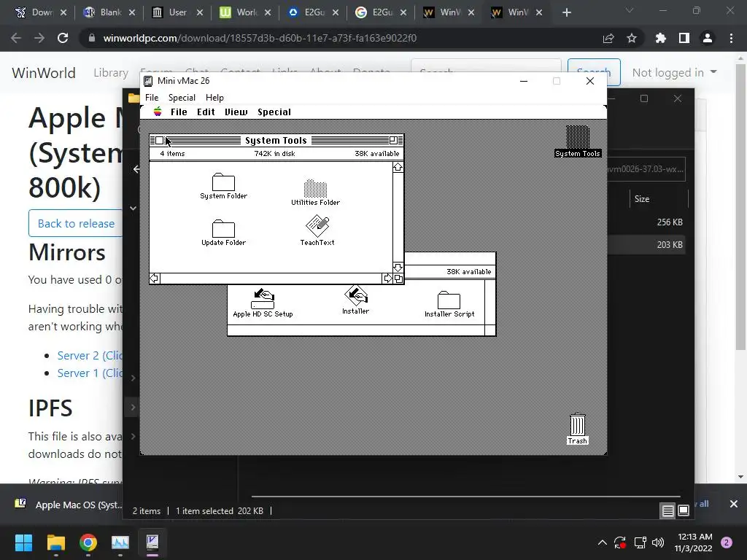The height and width of the screenshot is (560, 747).
Task: Open Chrome three-dot menu
Action: pyautogui.click(x=731, y=38)
